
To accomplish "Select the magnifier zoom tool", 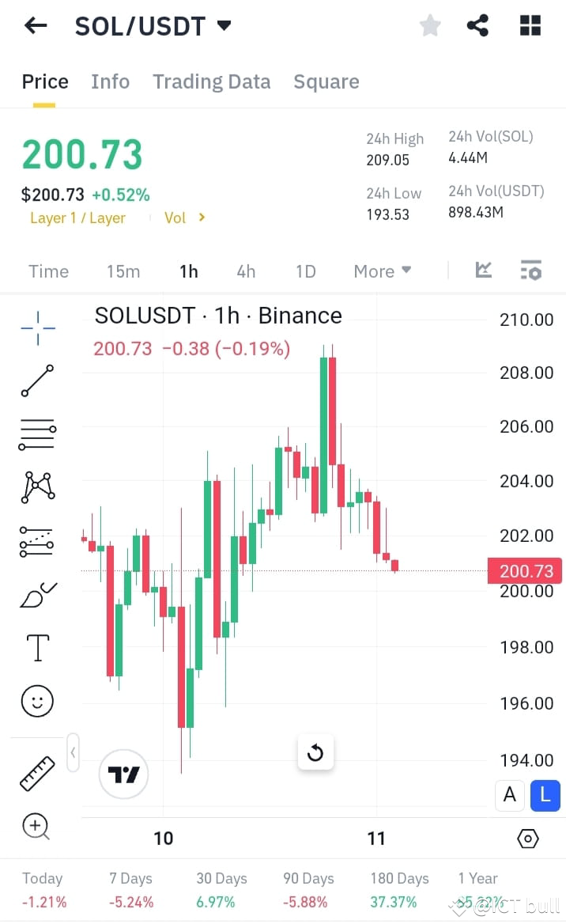I will click(x=36, y=827).
